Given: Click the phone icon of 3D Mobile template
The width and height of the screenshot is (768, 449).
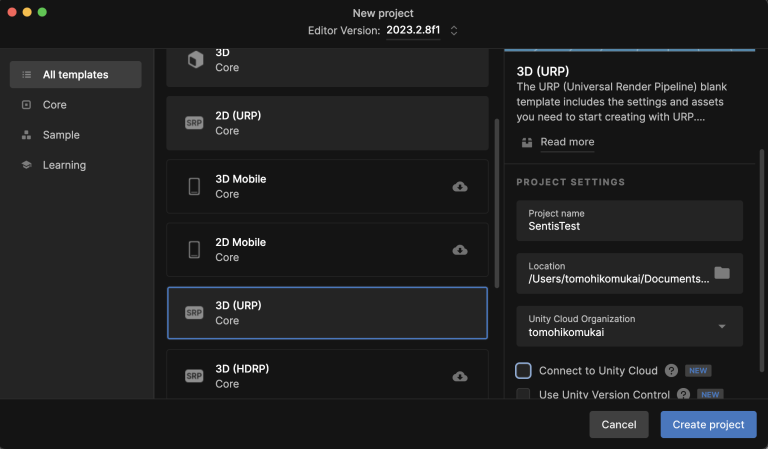Looking at the screenshot, I should (194, 186).
